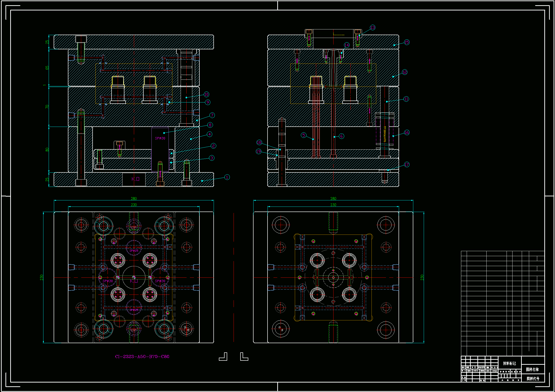Click the left projection angle symbol

tap(223, 356)
